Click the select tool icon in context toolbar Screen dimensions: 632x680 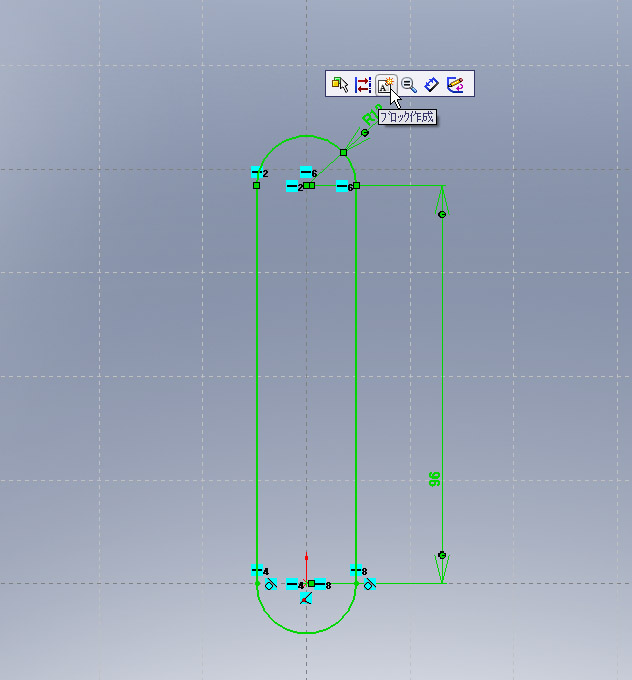click(x=340, y=85)
